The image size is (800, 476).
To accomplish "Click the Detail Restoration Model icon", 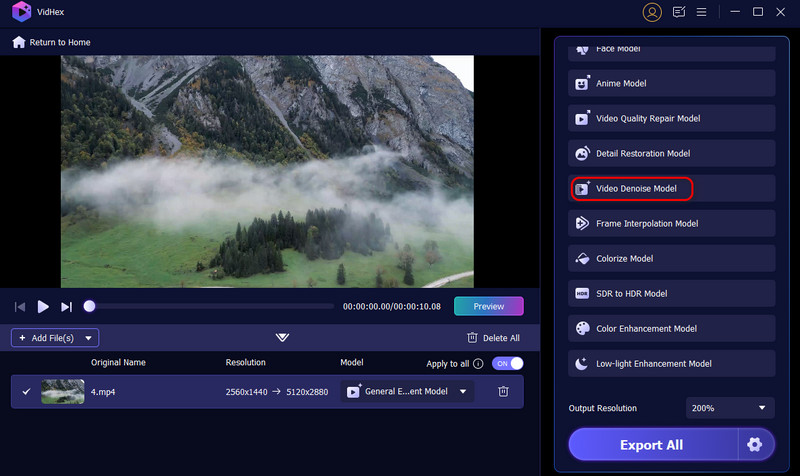I will (x=582, y=154).
